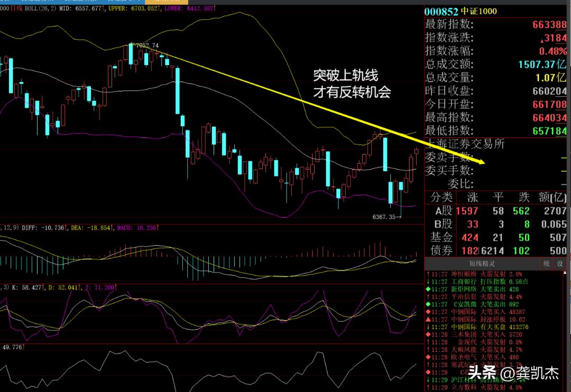Click red diamond icon beside 三木集团 entry
The height and width of the screenshot is (392, 571).
point(428,335)
